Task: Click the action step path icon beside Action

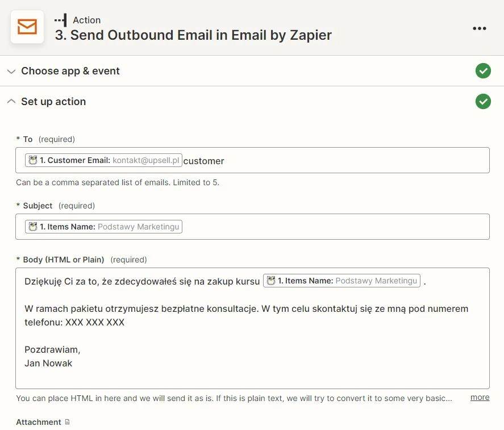Action: pyautogui.click(x=61, y=20)
